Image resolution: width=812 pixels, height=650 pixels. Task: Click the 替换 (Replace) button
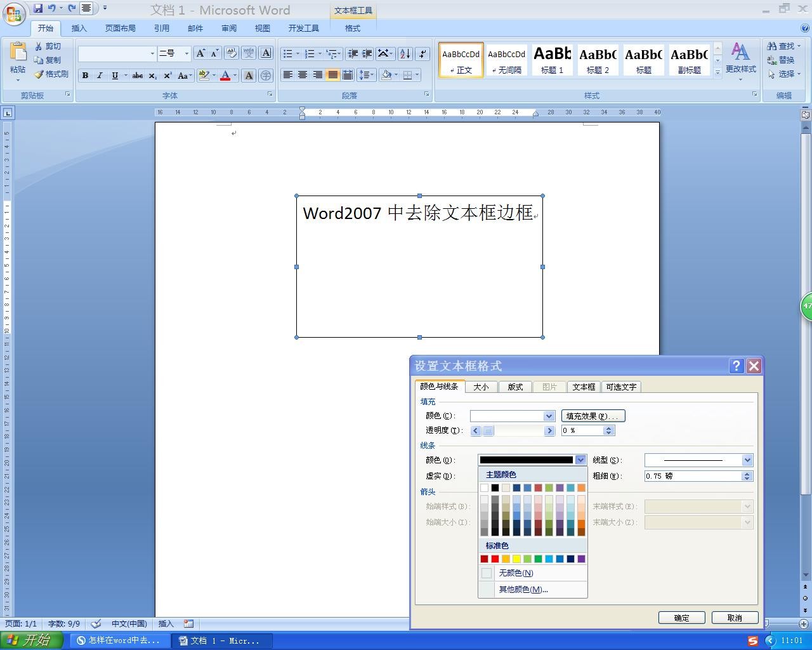point(781,60)
